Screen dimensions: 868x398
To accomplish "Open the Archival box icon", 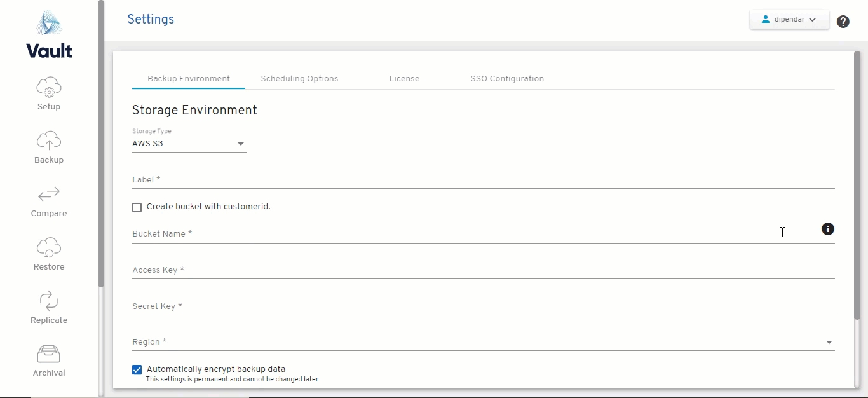I will click(49, 353).
